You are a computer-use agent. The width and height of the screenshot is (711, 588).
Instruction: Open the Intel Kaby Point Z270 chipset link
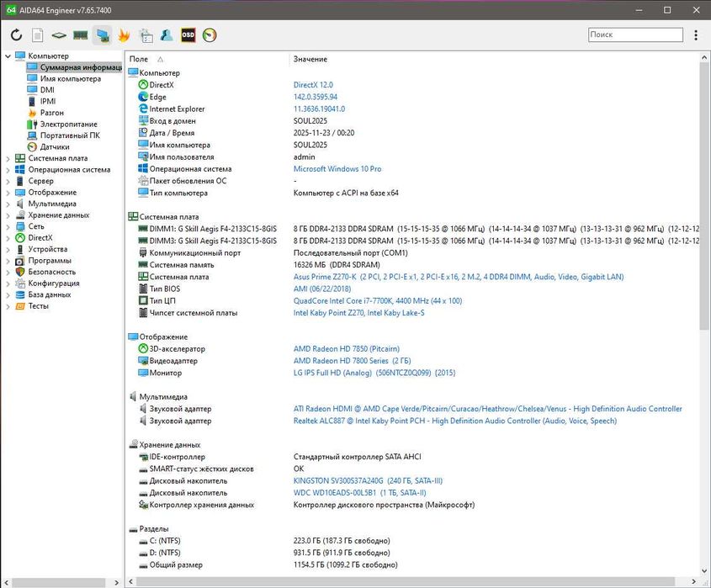(358, 313)
